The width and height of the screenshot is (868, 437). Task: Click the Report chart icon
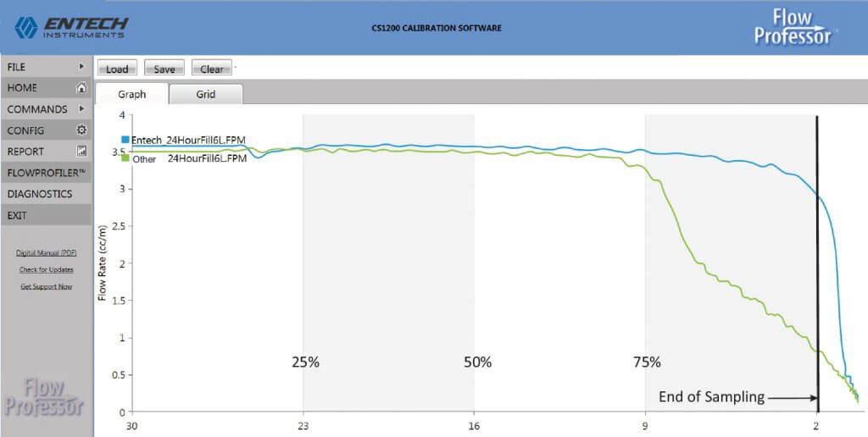[x=81, y=152]
